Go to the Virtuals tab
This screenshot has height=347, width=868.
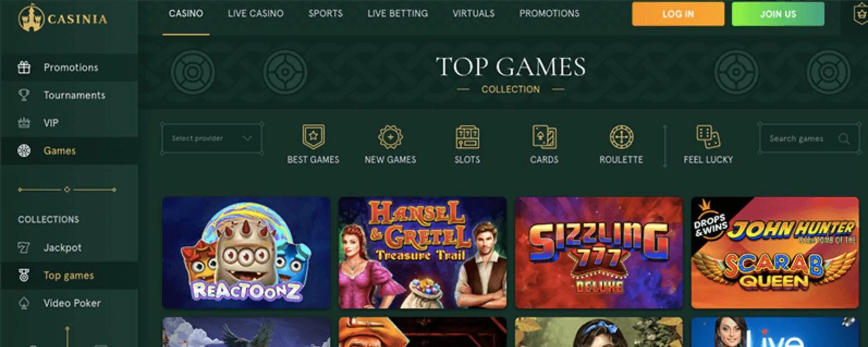[473, 14]
